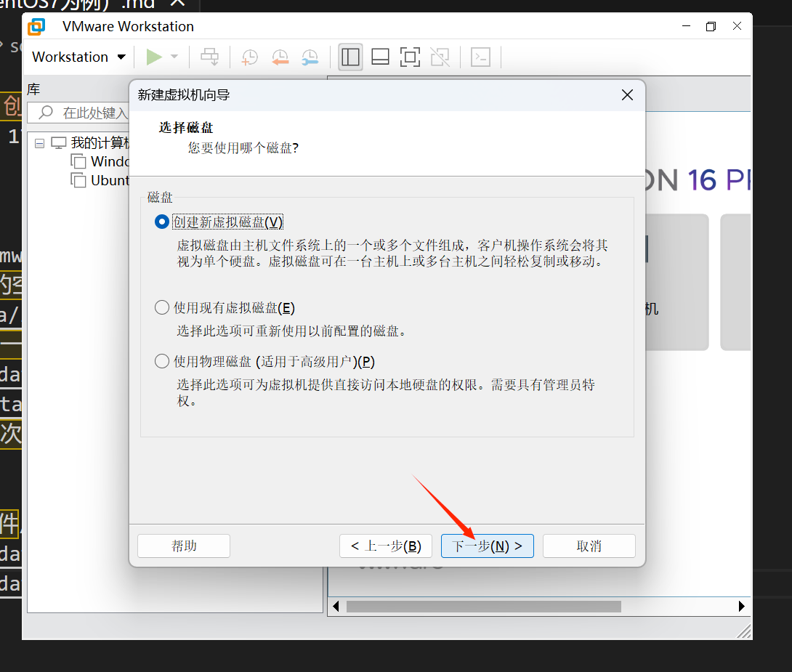This screenshot has height=672, width=792.
Task: Revert to the previous snapshot
Action: click(x=280, y=57)
